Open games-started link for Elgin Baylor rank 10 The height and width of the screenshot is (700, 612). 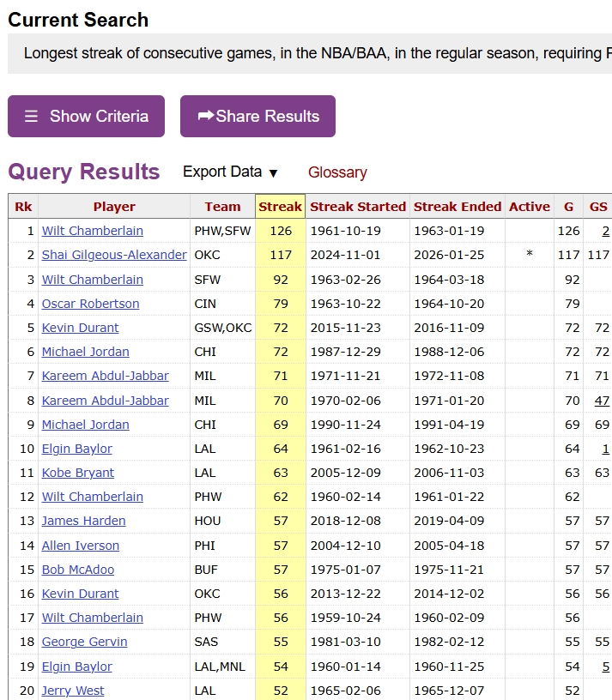tap(605, 449)
